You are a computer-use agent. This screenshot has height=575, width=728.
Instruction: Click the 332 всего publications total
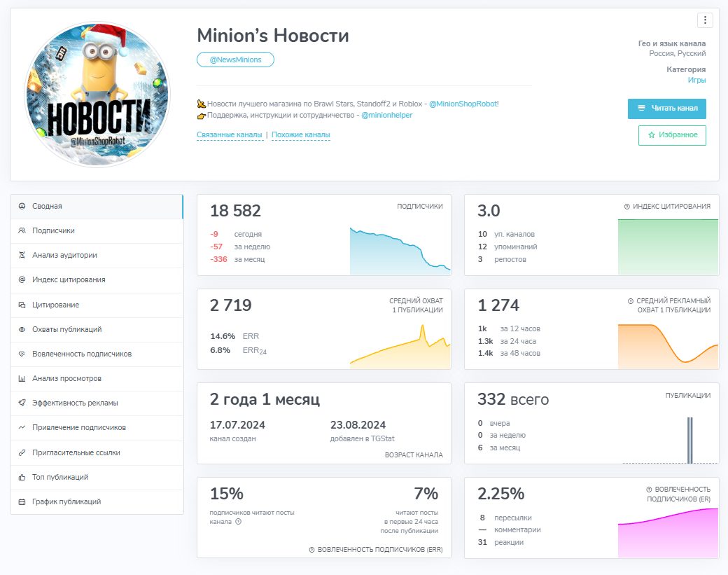pos(513,399)
